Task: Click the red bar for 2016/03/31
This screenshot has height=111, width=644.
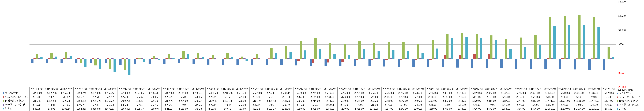Action: [313, 61]
